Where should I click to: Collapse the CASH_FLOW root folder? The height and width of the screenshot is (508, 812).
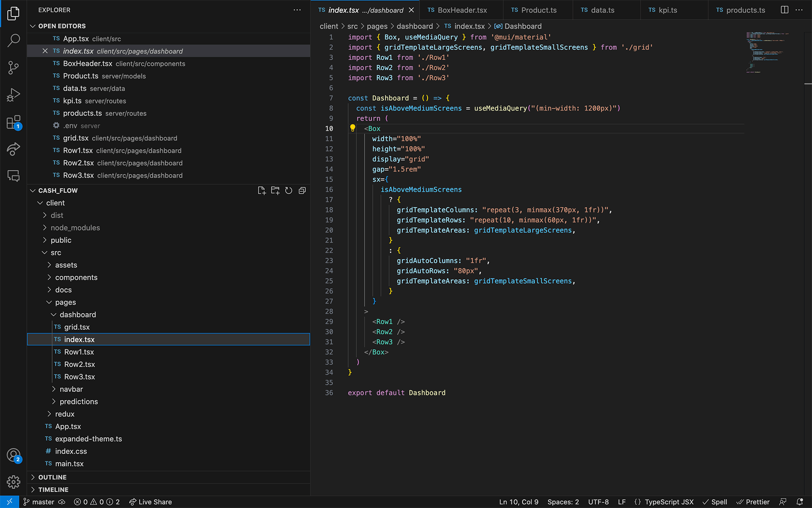coord(32,191)
